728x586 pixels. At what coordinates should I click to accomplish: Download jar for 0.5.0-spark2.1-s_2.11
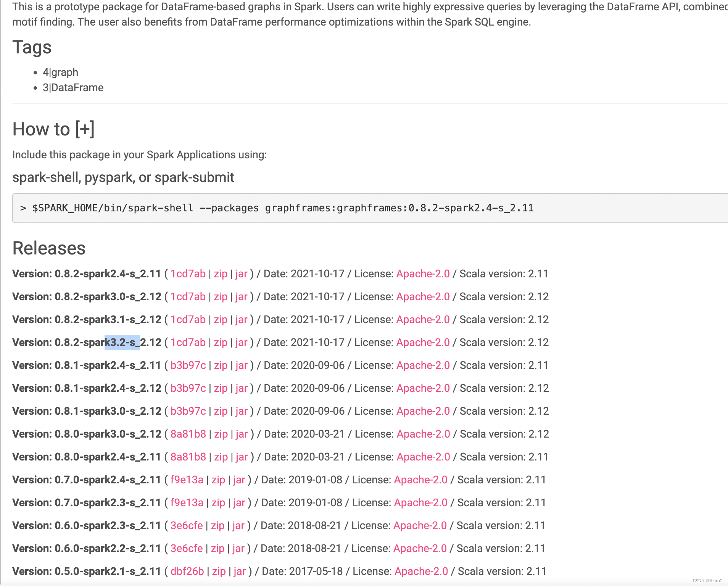pos(240,572)
